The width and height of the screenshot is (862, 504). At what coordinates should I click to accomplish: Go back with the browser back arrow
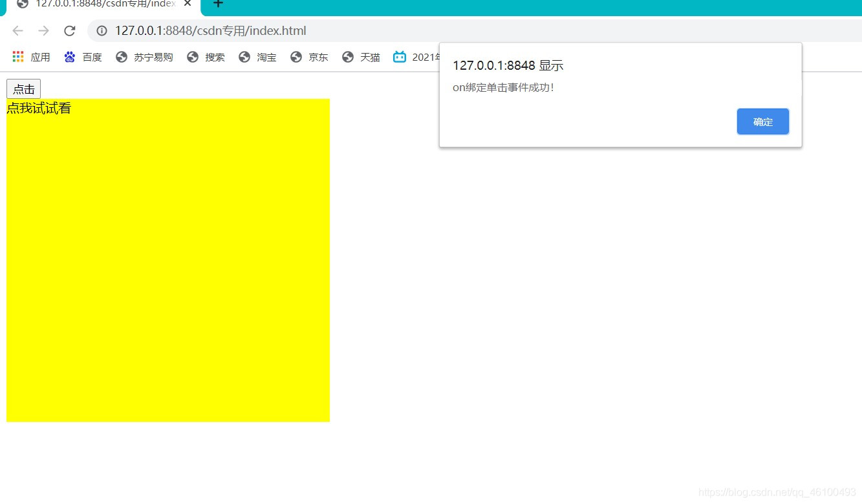point(17,30)
